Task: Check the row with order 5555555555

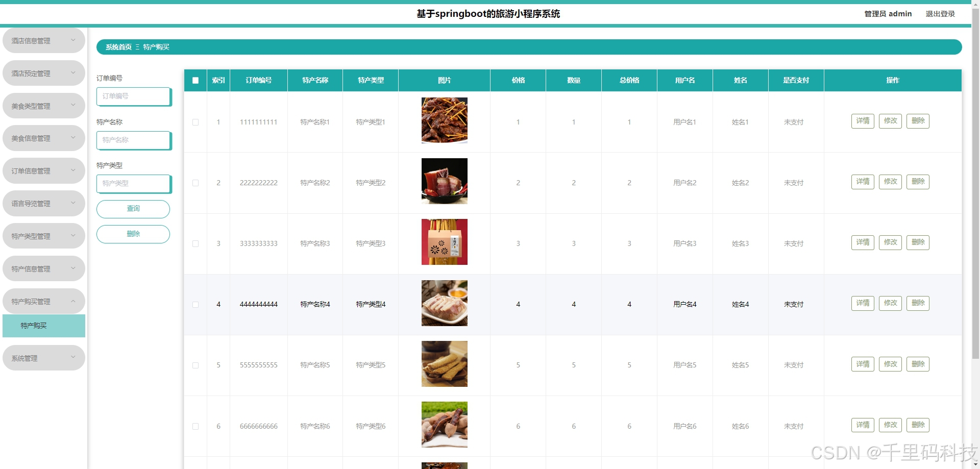Action: (x=195, y=365)
